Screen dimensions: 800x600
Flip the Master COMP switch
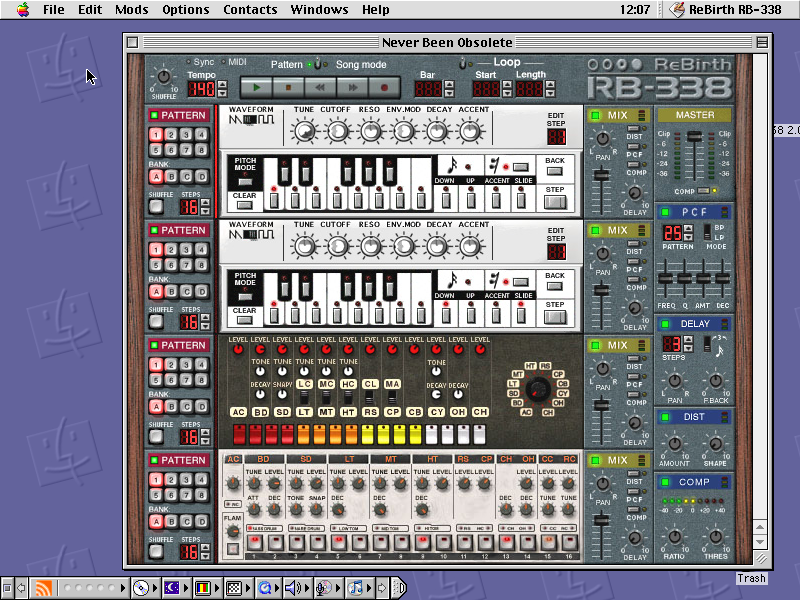[704, 191]
